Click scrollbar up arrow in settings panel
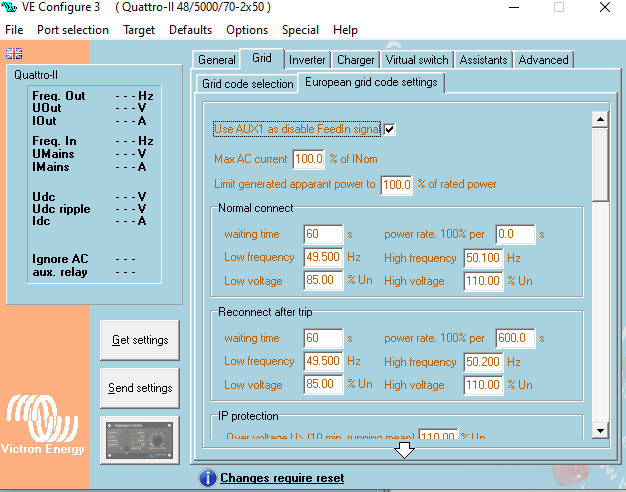Viewport: 626px width, 492px height. [600, 119]
